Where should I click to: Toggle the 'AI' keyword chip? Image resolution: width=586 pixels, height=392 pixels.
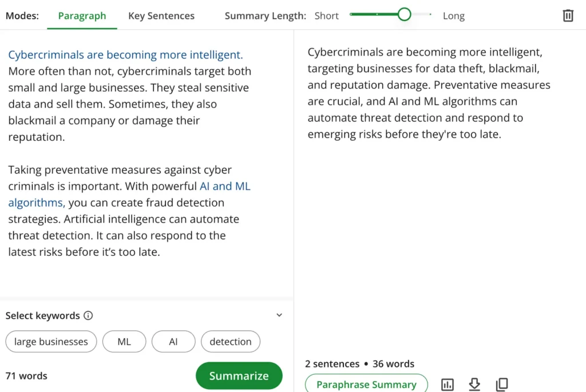pyautogui.click(x=173, y=342)
